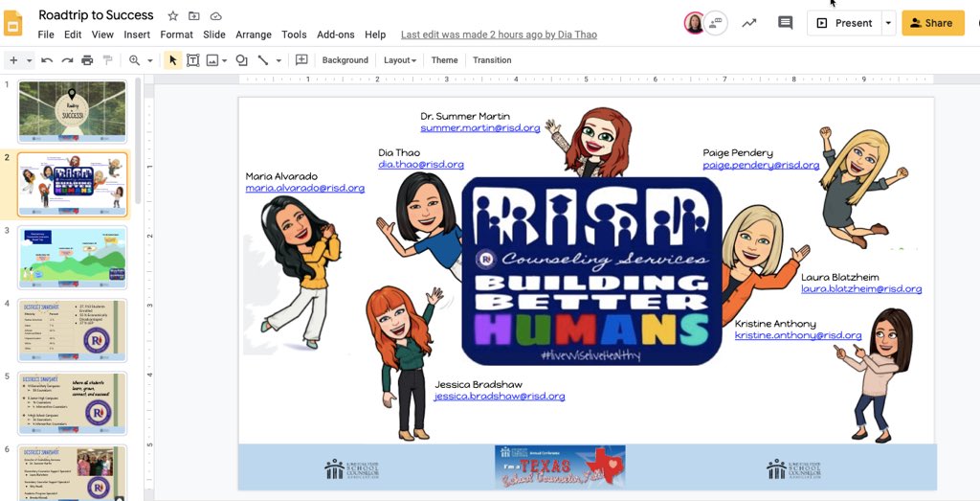Click the Background button
Image resolution: width=980 pixels, height=501 pixels.
(345, 60)
